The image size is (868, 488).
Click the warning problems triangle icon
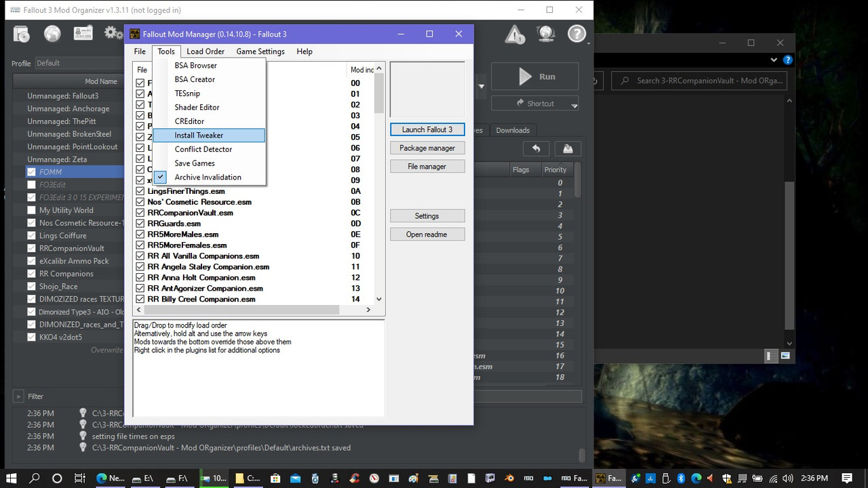click(515, 34)
